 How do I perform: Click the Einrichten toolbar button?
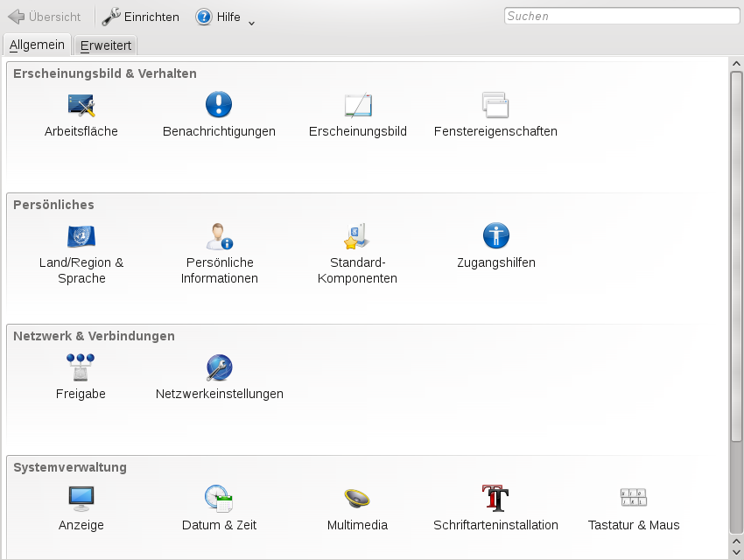pyautogui.click(x=141, y=17)
